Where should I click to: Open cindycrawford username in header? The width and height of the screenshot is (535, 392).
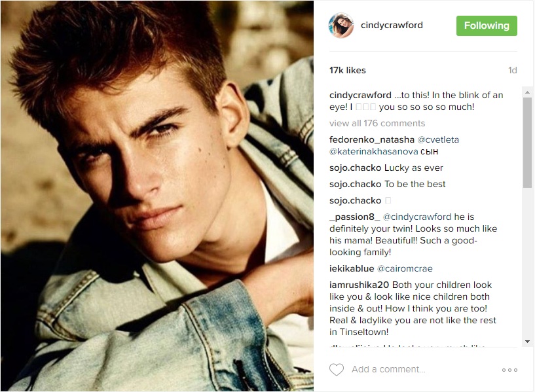pyautogui.click(x=392, y=26)
